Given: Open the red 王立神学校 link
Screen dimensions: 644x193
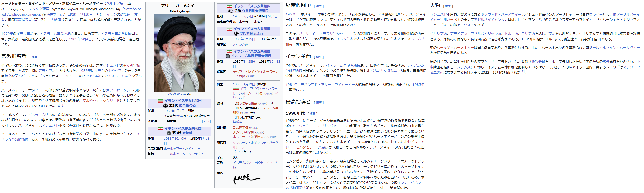Looking at the screenshot, I should tap(131, 65).
